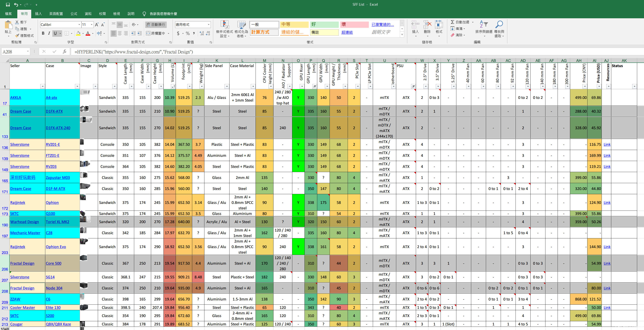Viewport: 644px width, 330px height.
Task: Switch to the 檢視 (View) tab
Action: click(x=116, y=14)
